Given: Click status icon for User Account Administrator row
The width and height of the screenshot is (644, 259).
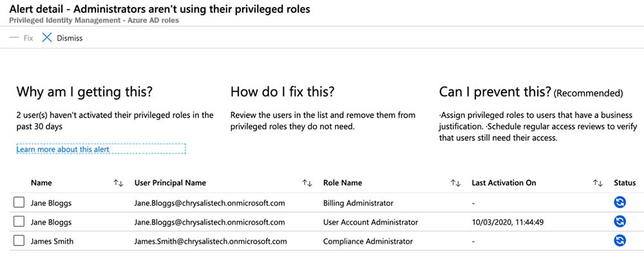Looking at the screenshot, I should 620,222.
